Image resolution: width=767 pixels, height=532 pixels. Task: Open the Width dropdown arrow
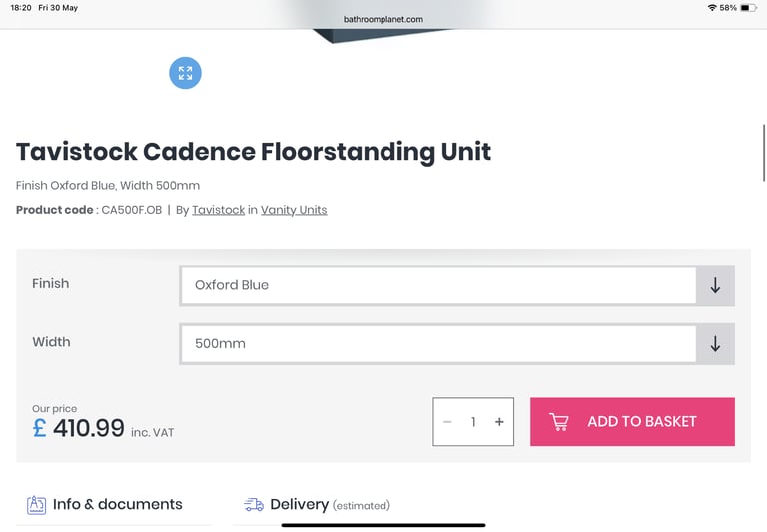[x=715, y=343]
